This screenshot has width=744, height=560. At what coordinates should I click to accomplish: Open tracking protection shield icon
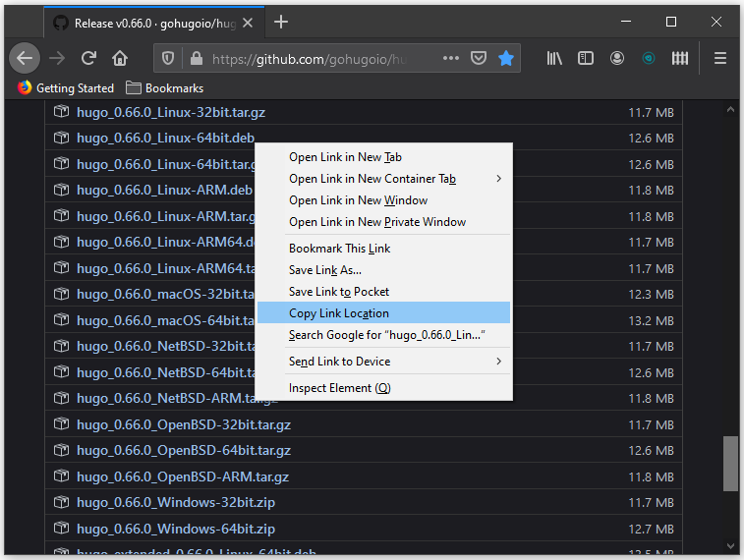pyautogui.click(x=168, y=58)
